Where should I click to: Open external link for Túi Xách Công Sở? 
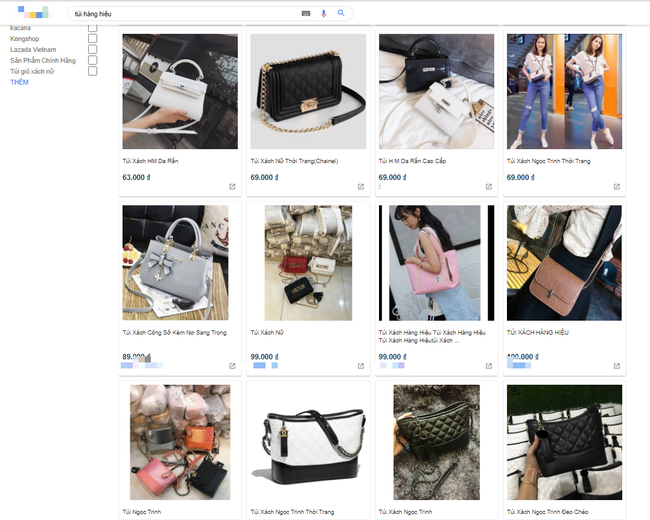point(233,366)
